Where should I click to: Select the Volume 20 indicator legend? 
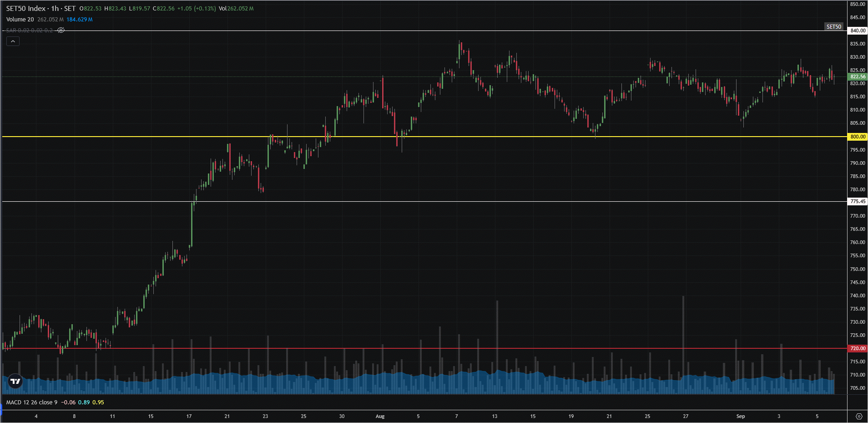tap(20, 20)
